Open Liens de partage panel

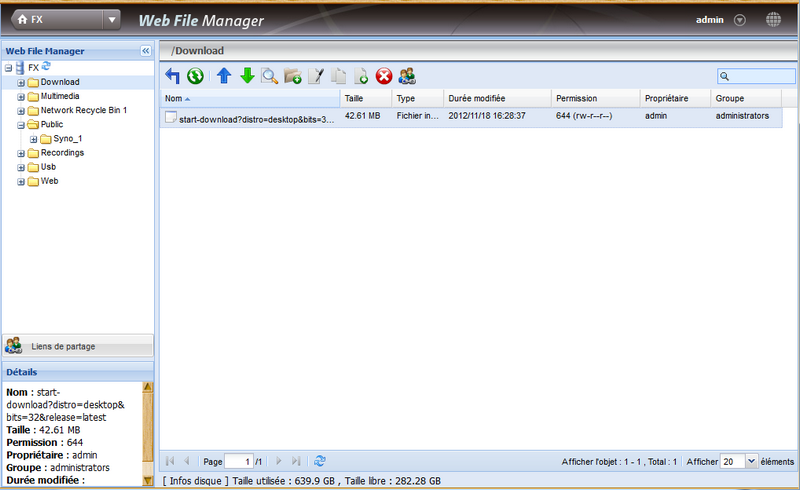(x=78, y=346)
